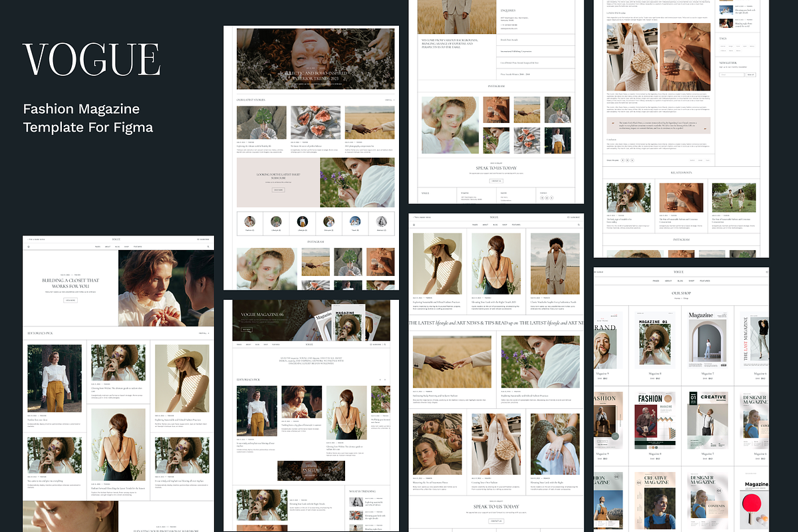
Task: Click ENQUIRIES heading in about mockup
Action: tap(507, 11)
